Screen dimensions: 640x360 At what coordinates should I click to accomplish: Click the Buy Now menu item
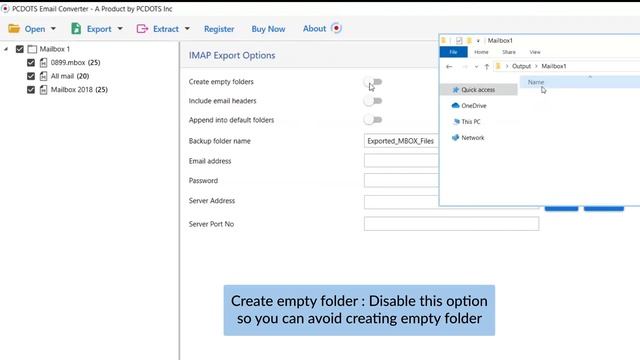pos(268,29)
